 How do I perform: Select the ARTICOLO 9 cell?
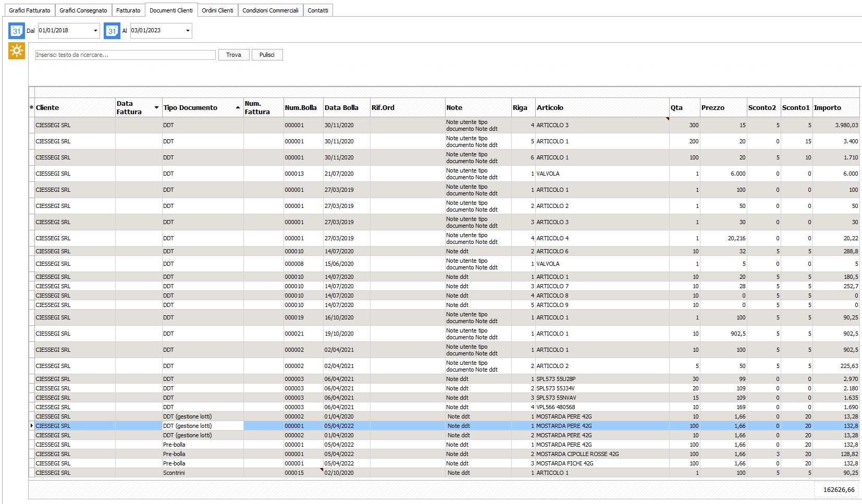coord(602,305)
